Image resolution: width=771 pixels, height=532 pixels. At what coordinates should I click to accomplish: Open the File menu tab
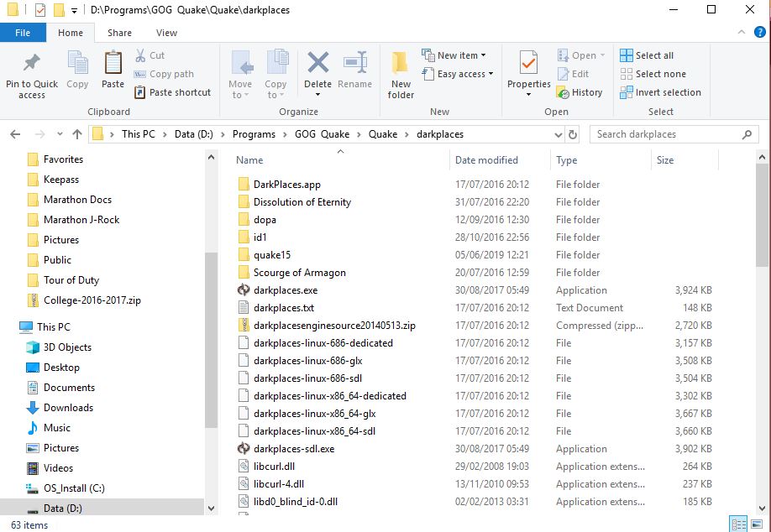tap(23, 33)
